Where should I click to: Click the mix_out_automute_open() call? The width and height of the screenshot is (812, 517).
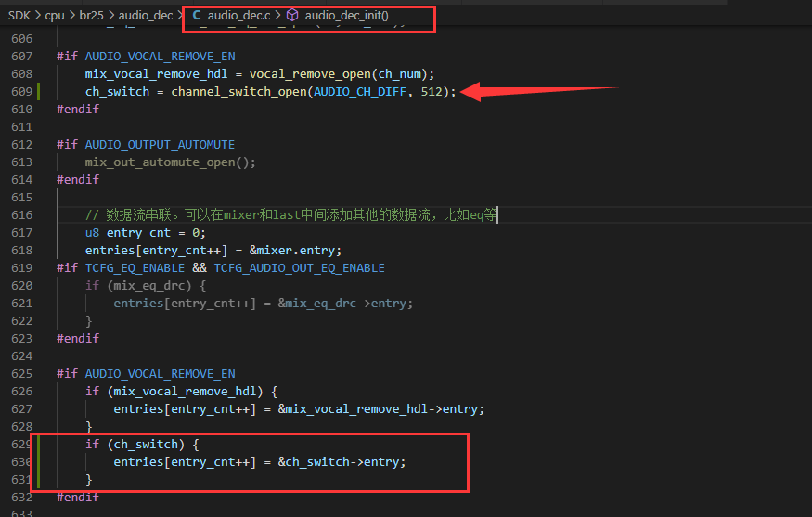(171, 162)
